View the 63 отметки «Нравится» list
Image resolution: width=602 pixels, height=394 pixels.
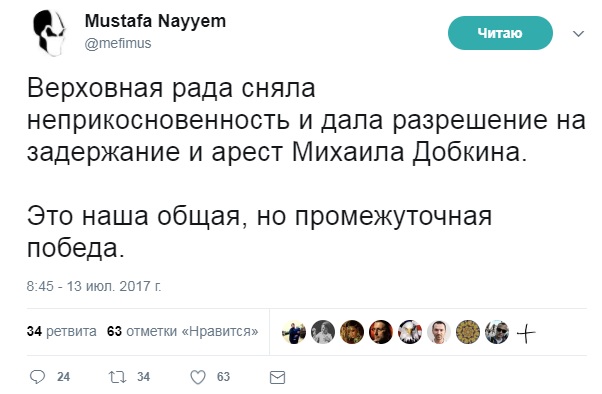click(x=183, y=331)
